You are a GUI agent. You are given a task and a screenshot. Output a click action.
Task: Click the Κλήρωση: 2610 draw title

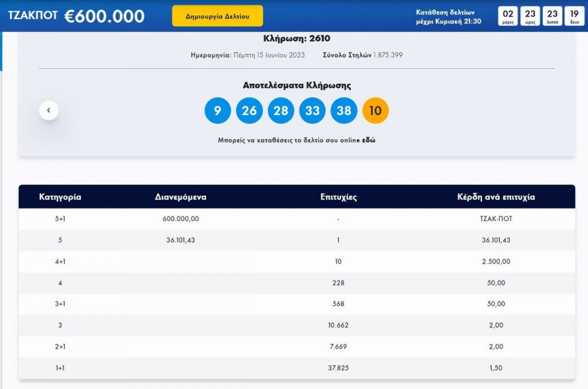[x=297, y=39]
